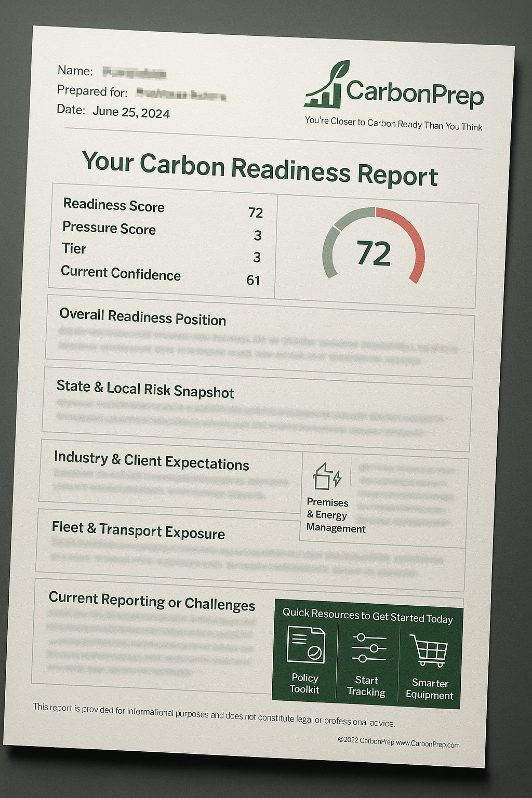Click the Premises & Energy building icon
The image size is (532, 798).
pyautogui.click(x=327, y=476)
